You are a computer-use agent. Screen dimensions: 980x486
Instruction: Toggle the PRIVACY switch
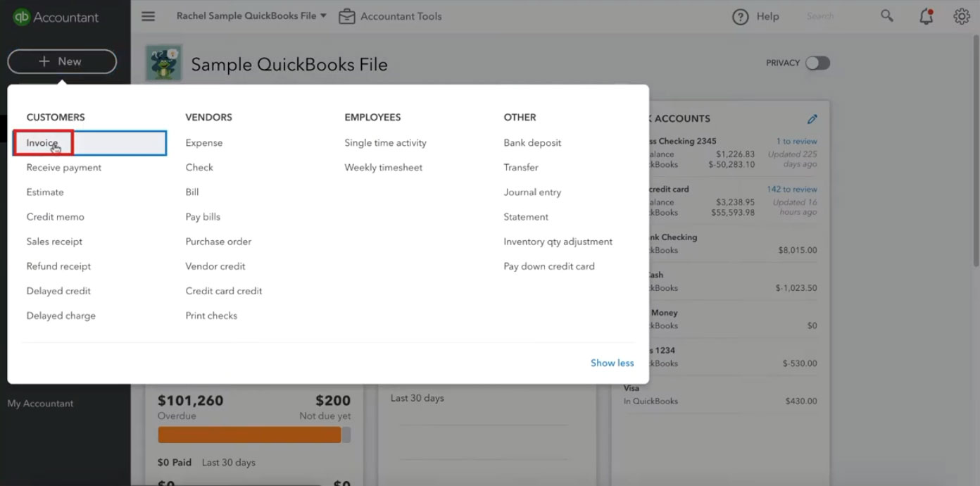pos(818,63)
